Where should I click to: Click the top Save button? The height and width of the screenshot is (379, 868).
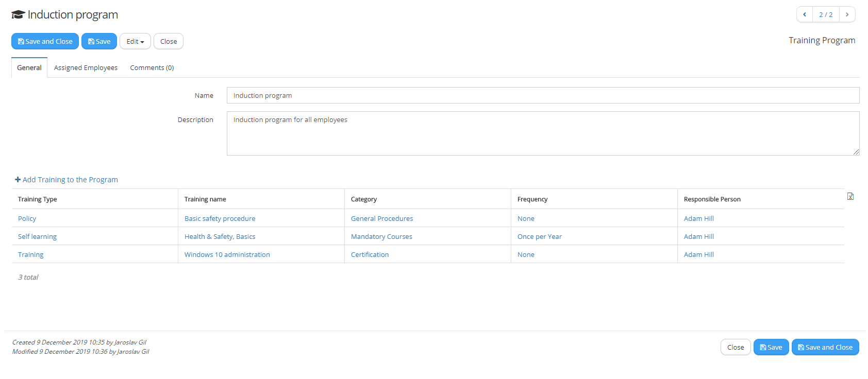pos(99,41)
